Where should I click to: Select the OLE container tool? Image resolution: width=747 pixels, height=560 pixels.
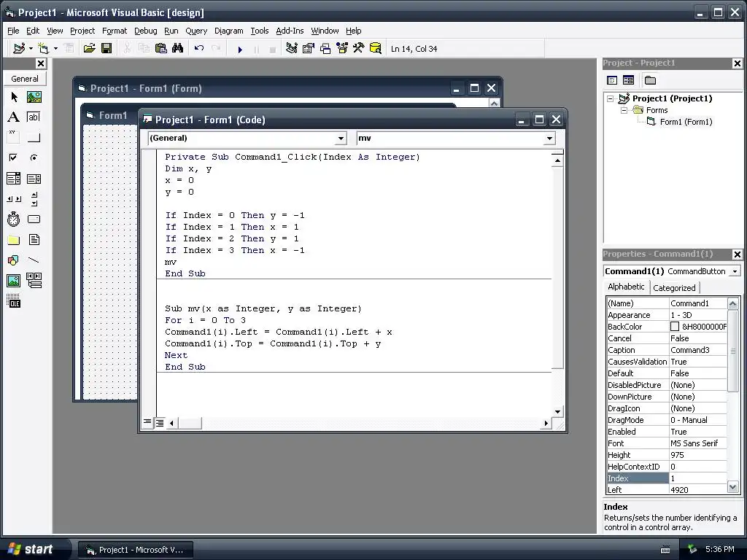pos(14,301)
